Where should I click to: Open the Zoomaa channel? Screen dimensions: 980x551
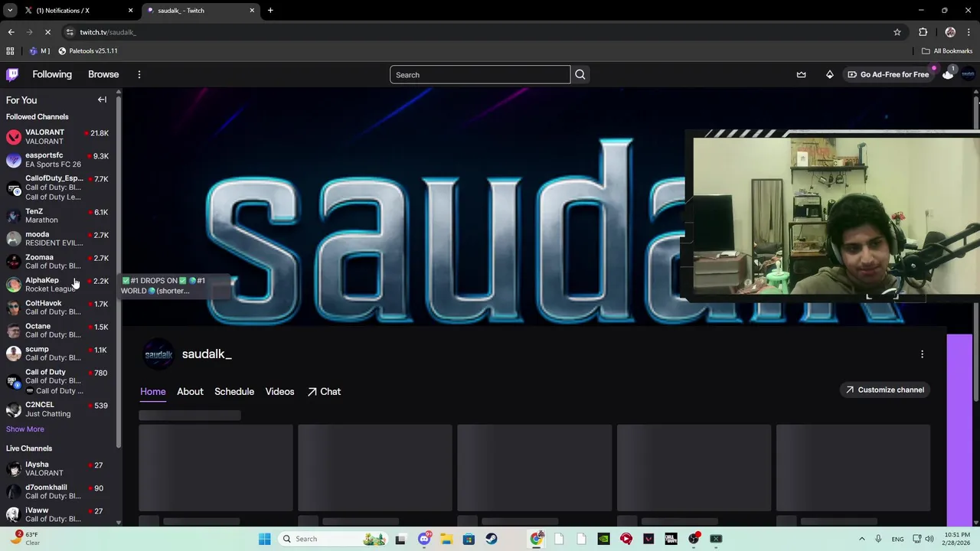pos(57,262)
